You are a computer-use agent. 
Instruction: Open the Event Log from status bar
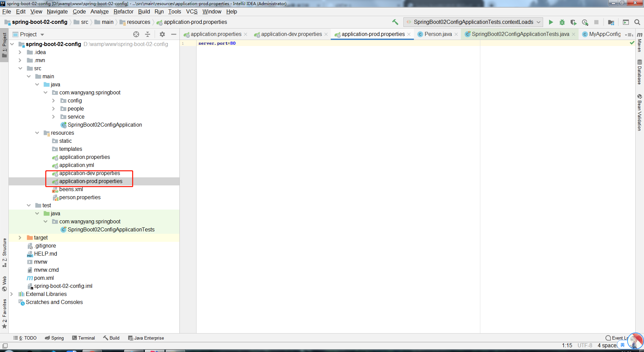click(x=616, y=338)
